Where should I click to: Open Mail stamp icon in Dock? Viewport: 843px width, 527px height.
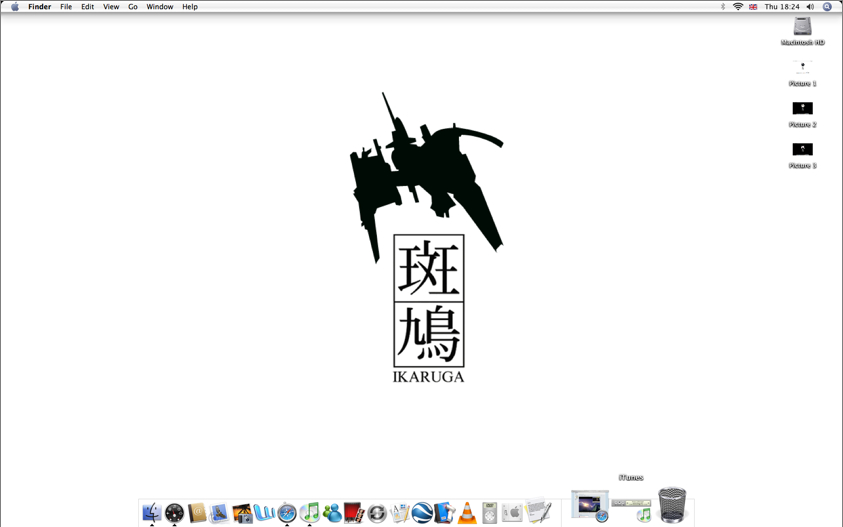(219, 513)
